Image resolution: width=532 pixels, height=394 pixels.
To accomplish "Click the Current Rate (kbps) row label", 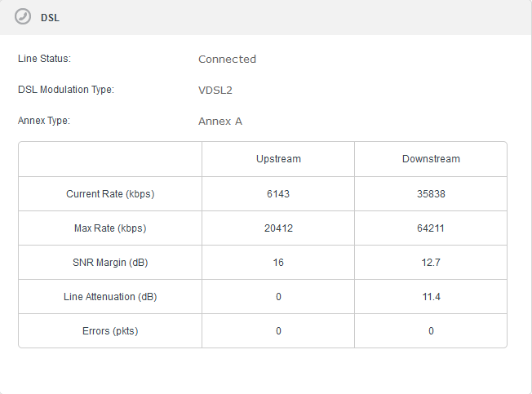I will coord(110,194).
